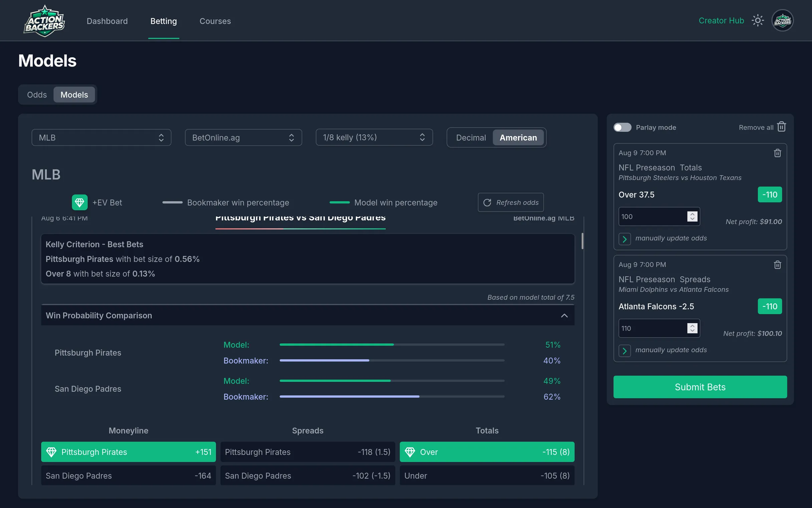Click Pittsburgh Pirates Bookmaker 40% bar

[392, 361]
